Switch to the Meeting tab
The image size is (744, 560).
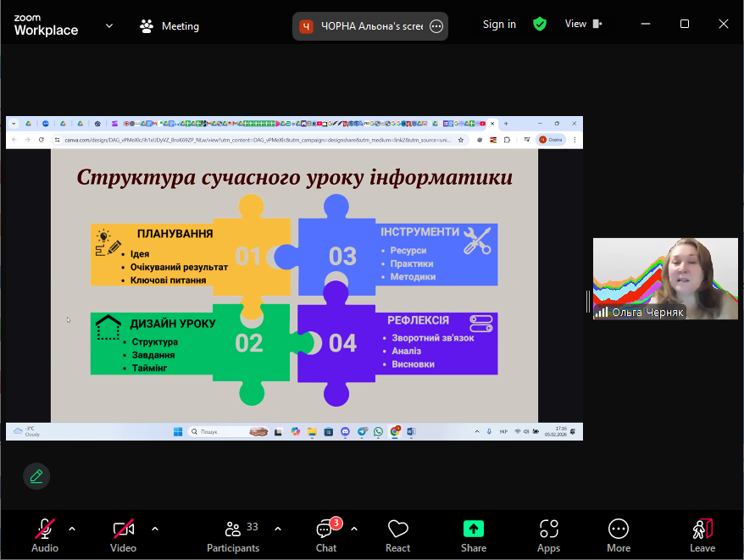169,26
